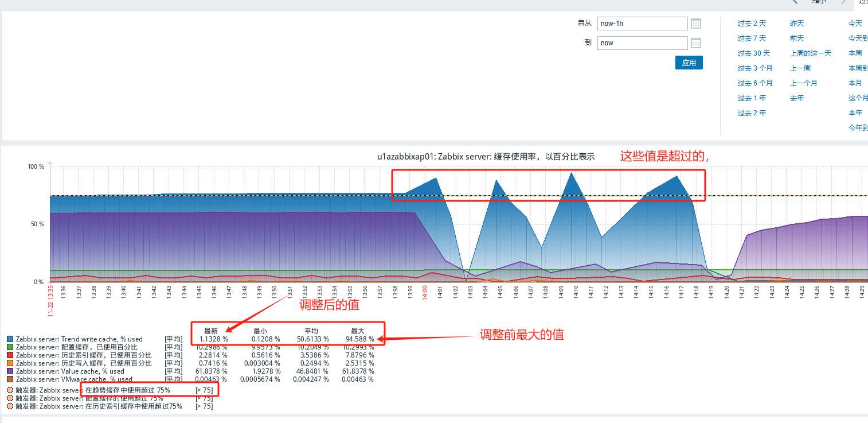Switch the range to 本年

pyautogui.click(x=855, y=113)
